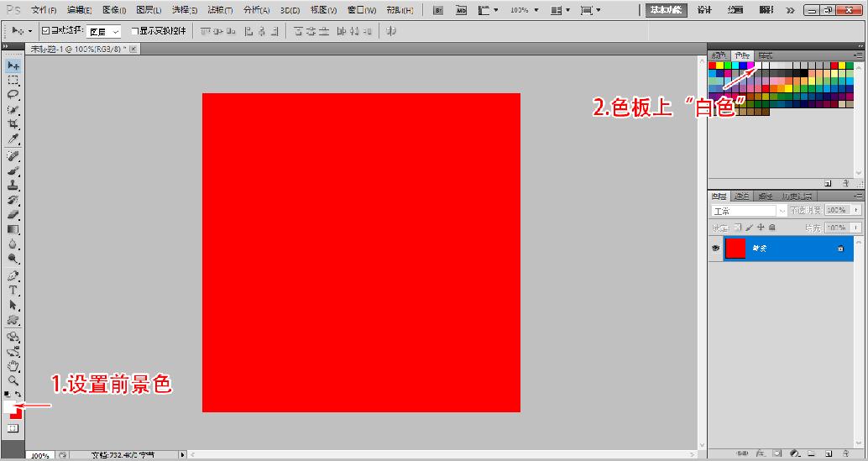Switch to the Painting workspace
Viewport: 868px width, 461px height.
coord(735,10)
